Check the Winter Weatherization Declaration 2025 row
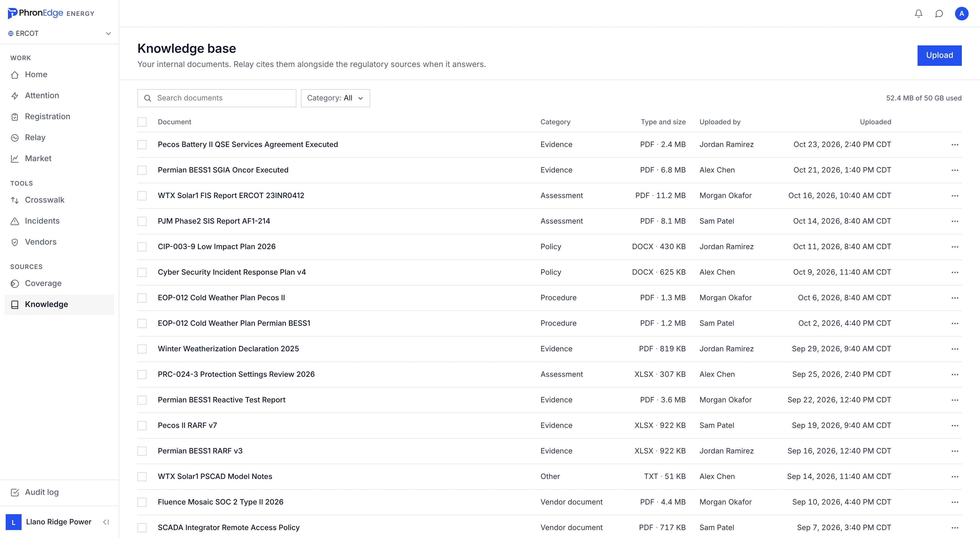Screen dimensions: 980x538 pyautogui.click(x=142, y=349)
